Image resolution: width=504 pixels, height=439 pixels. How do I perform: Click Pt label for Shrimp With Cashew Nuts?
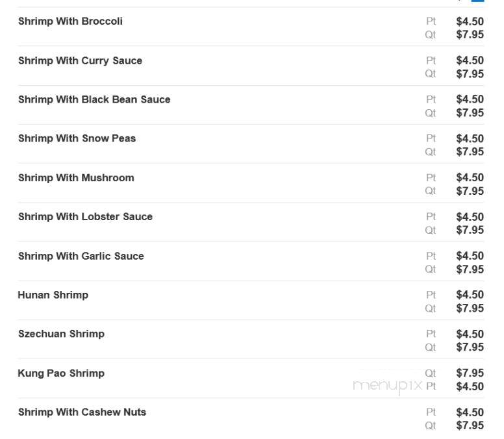click(431, 412)
